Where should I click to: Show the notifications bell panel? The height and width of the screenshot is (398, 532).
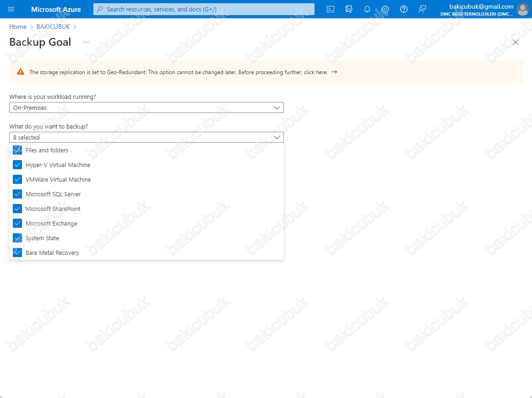(367, 9)
